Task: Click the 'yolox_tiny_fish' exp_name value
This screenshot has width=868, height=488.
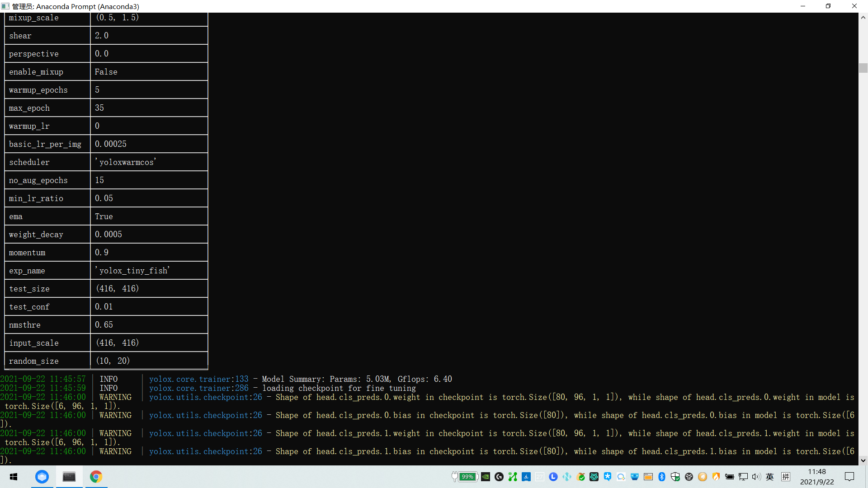Action: [x=132, y=271]
